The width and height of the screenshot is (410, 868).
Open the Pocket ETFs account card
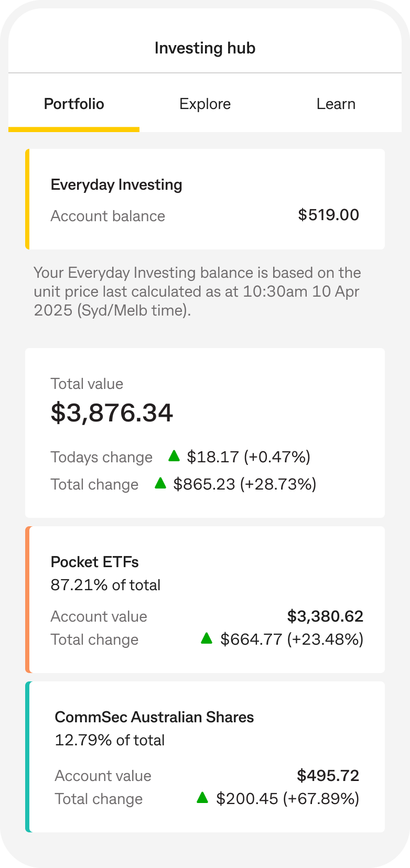pyautogui.click(x=204, y=599)
